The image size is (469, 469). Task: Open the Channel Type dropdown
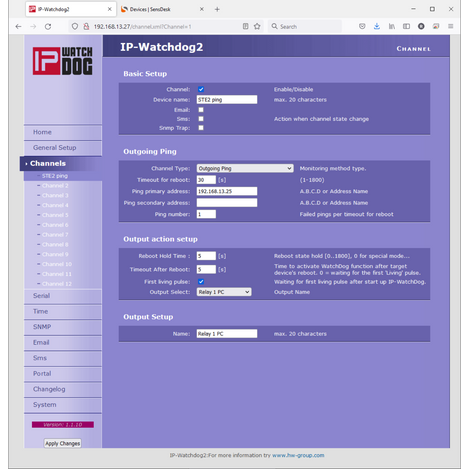point(245,168)
